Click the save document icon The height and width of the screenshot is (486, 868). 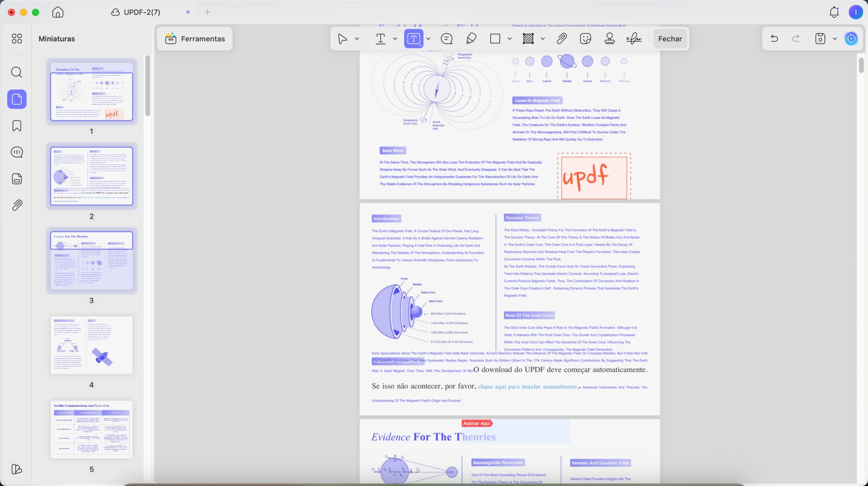tap(820, 39)
